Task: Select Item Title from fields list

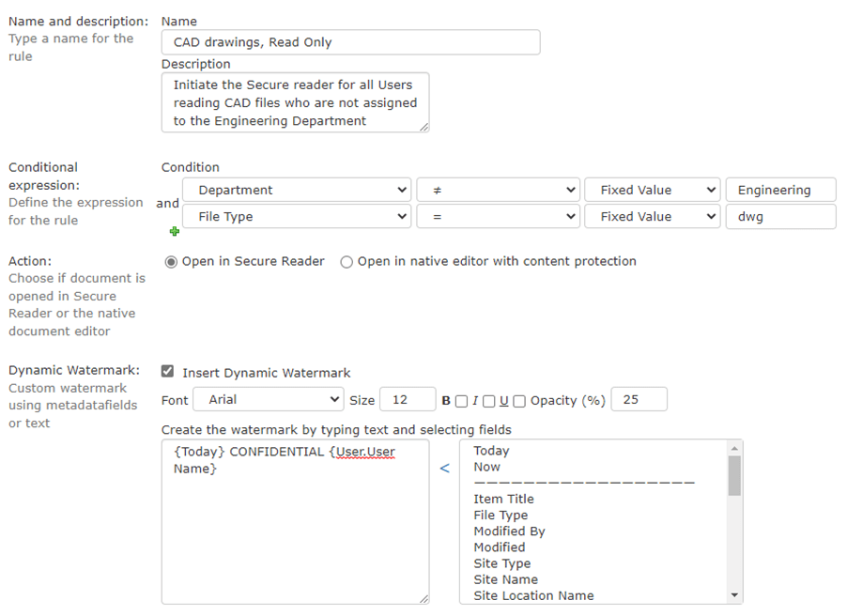Action: [x=503, y=499]
